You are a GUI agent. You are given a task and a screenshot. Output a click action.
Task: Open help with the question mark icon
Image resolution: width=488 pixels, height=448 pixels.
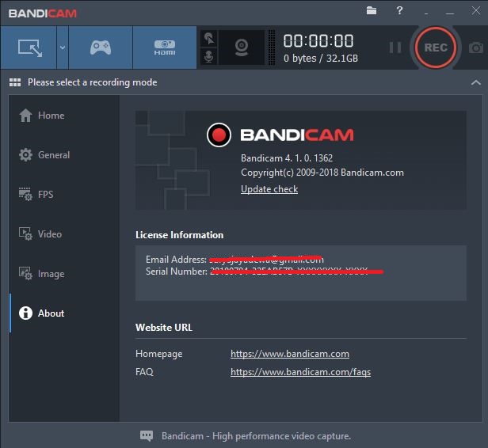pos(399,11)
